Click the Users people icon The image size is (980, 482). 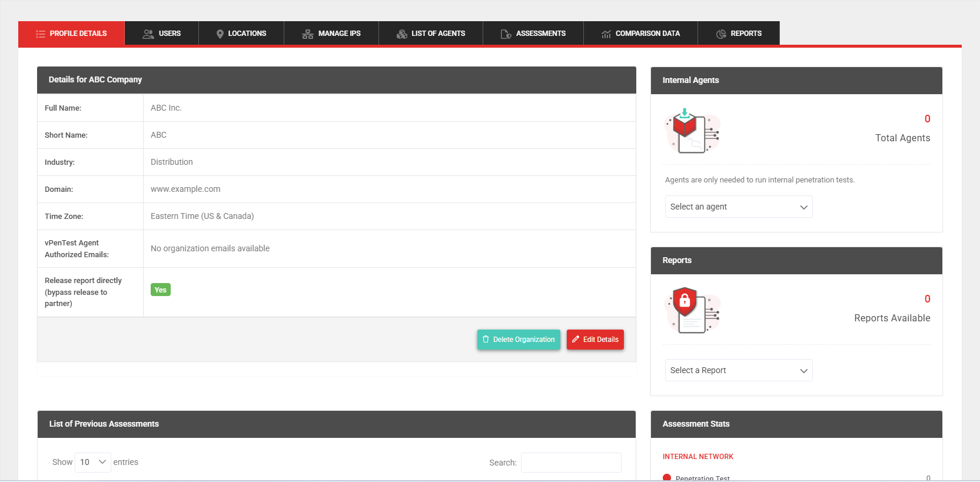pyautogui.click(x=148, y=34)
